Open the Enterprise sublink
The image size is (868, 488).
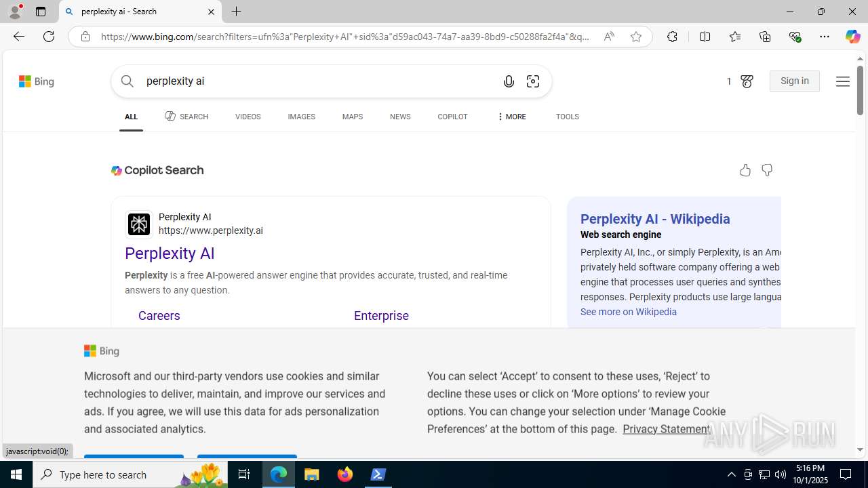(x=381, y=316)
